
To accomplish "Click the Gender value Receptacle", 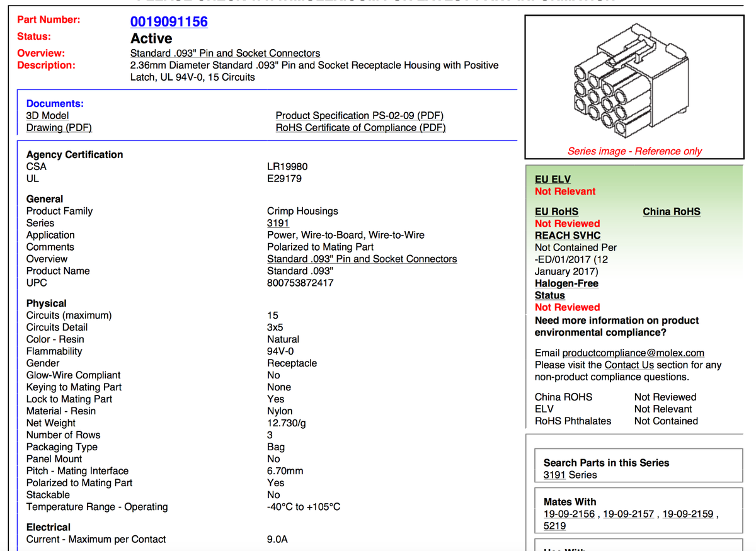I will click(x=292, y=363).
